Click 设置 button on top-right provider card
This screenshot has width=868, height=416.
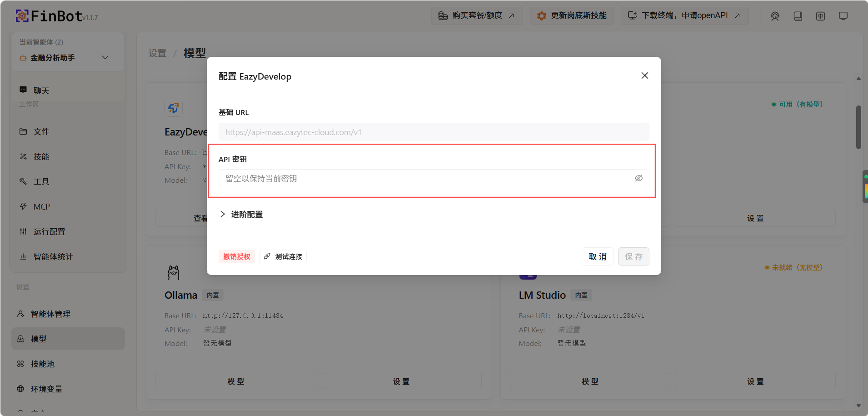[x=755, y=218]
